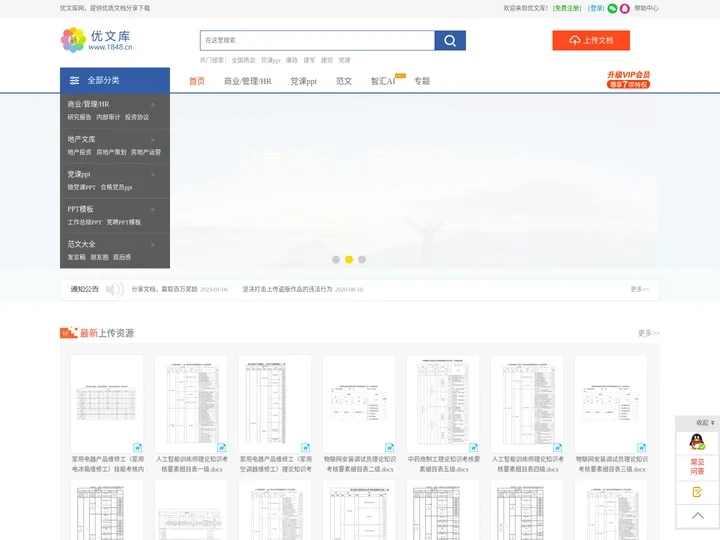The width and height of the screenshot is (720, 540).
Task: Select the active yellow carousel dot
Action: (x=349, y=259)
